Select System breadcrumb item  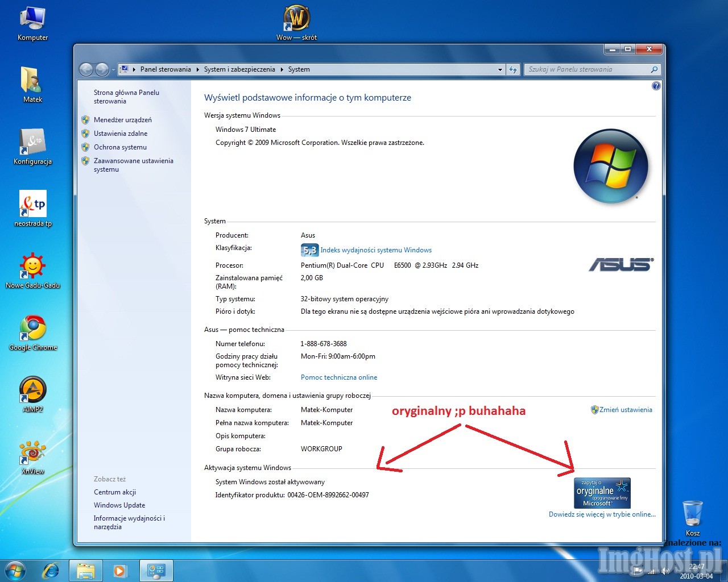(x=299, y=69)
